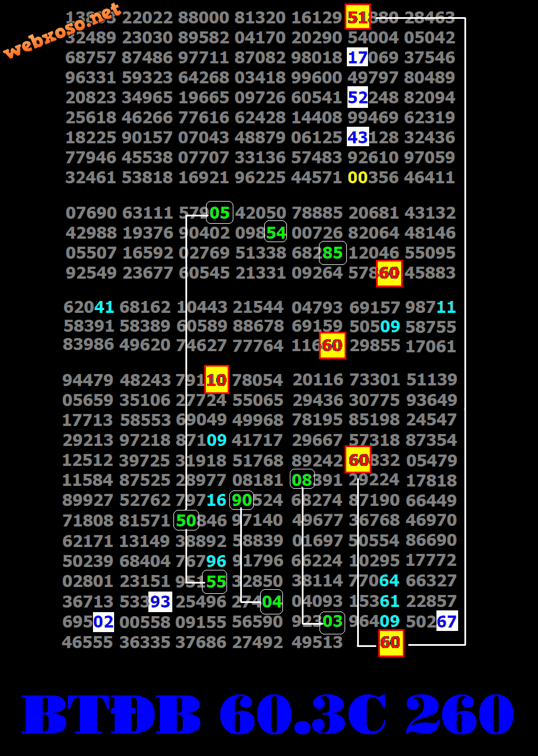
Task: Expand the green 50 circled marker
Action: (x=185, y=520)
